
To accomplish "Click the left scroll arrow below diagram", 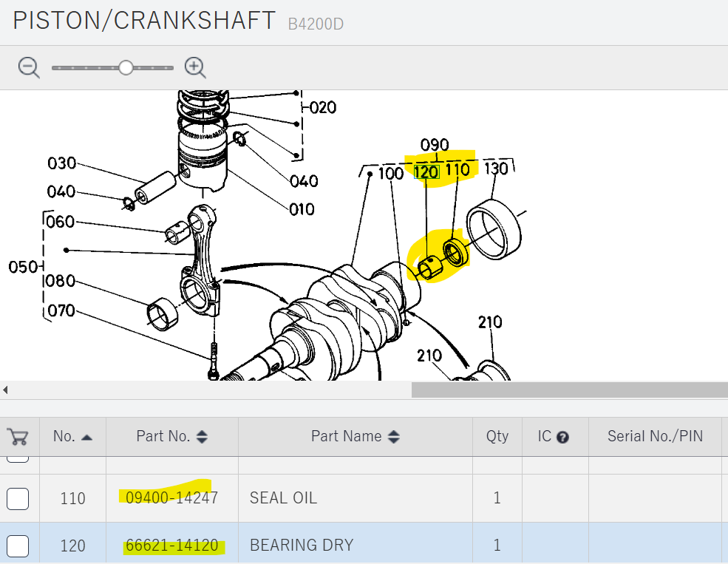I will (x=6, y=390).
